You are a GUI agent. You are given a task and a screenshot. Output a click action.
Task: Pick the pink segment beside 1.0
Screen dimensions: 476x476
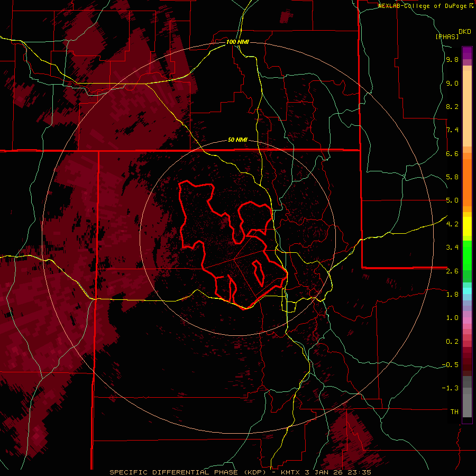pyautogui.click(x=467, y=321)
